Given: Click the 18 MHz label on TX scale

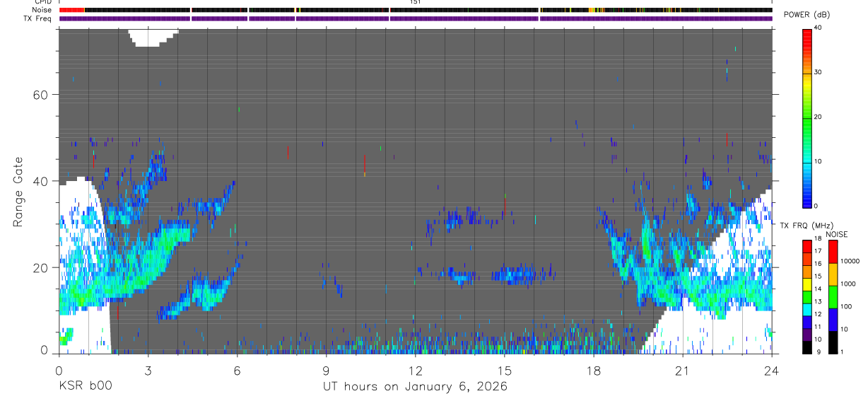Looking at the screenshot, I should coord(818,239).
